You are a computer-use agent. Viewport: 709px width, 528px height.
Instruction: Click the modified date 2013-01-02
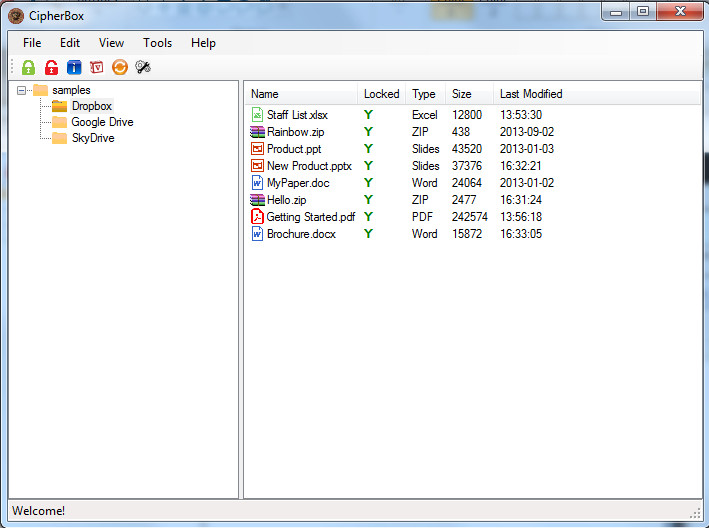pos(527,183)
